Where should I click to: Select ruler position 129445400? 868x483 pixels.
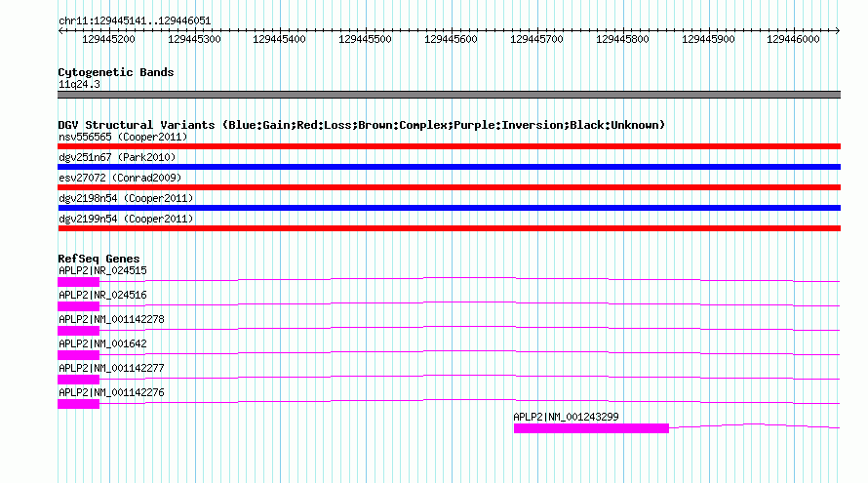[x=279, y=39]
